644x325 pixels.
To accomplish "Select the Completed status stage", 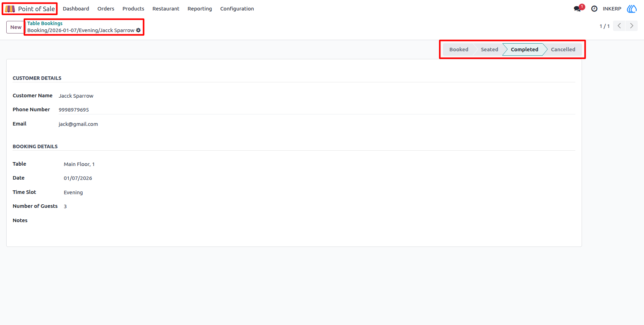I will (x=524, y=50).
